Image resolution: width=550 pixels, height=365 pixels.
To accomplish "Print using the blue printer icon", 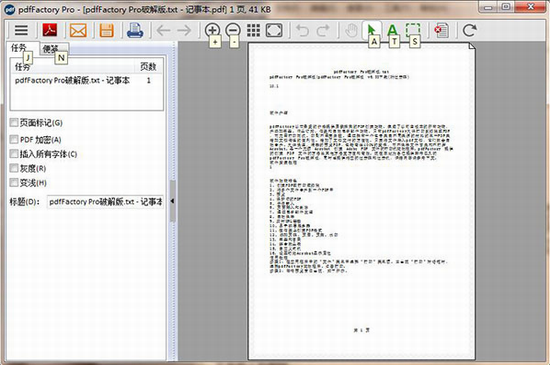I will point(135,31).
